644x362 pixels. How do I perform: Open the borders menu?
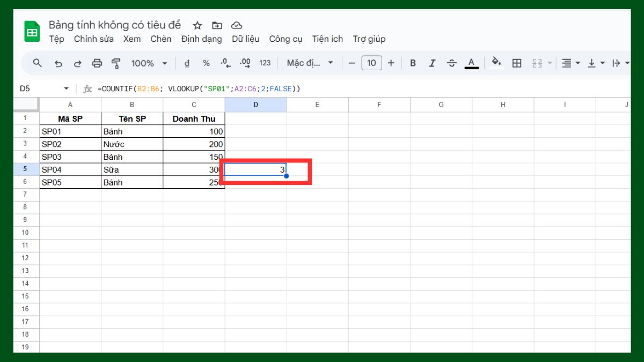(517, 63)
